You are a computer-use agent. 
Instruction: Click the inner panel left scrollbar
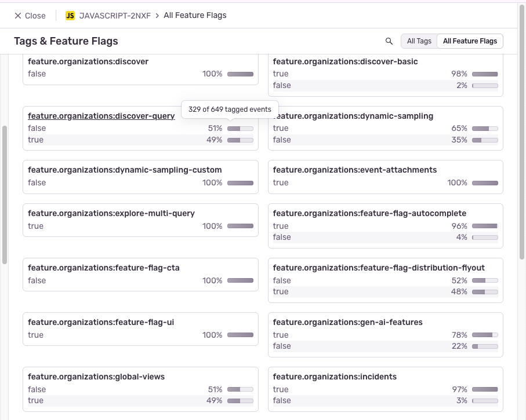point(5,194)
